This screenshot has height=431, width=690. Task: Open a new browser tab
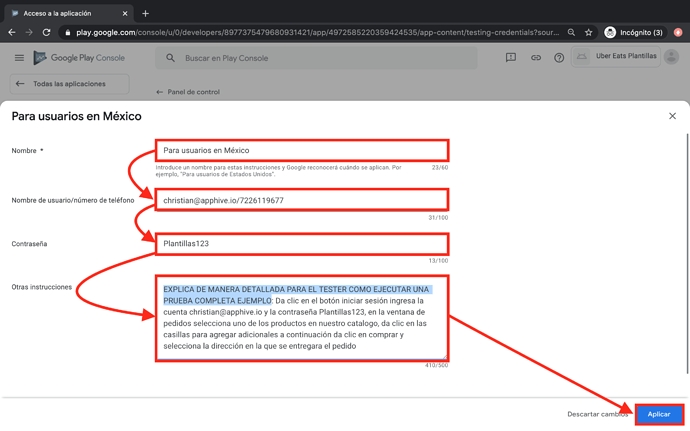point(145,13)
